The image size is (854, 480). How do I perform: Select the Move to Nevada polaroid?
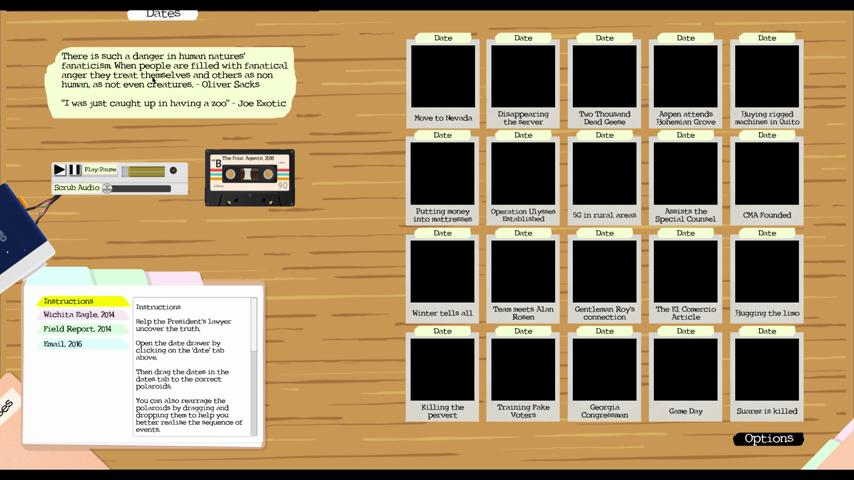(443, 82)
